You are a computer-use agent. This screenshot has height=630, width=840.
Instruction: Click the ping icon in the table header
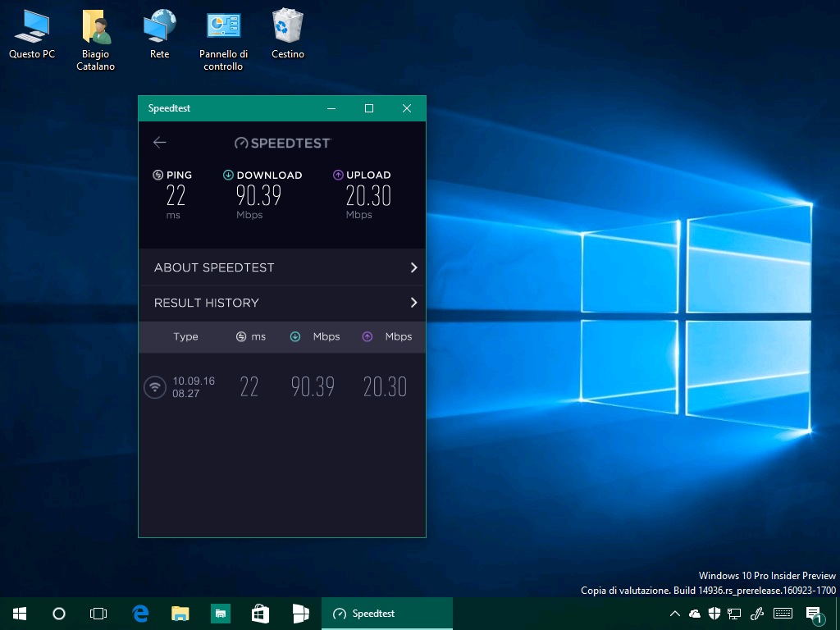(x=241, y=336)
